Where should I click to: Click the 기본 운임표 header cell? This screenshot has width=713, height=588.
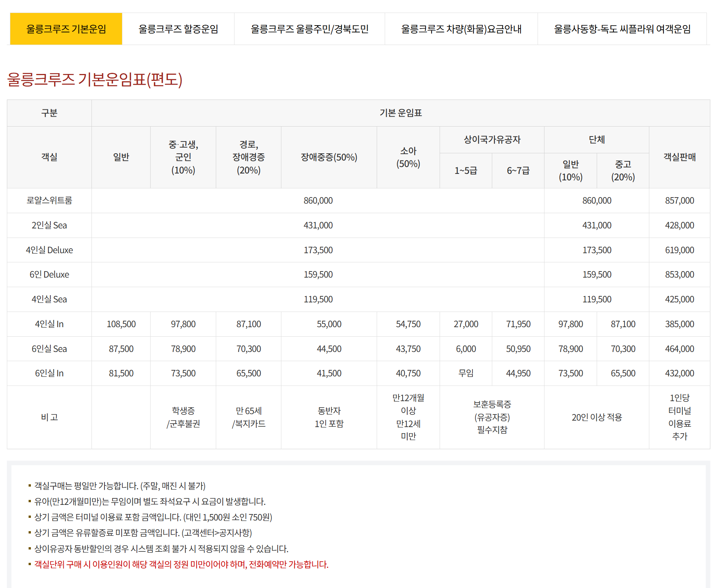[401, 113]
